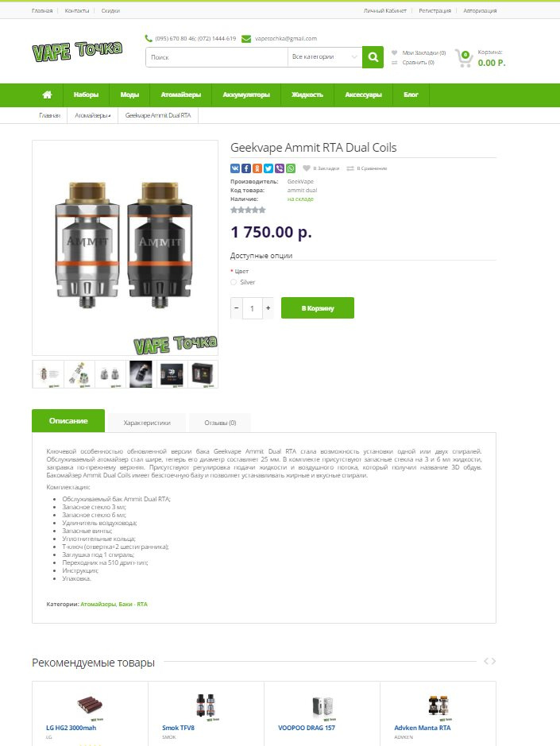Share via the WhatsApp icon
Screen dimensions: 560x746
291,168
